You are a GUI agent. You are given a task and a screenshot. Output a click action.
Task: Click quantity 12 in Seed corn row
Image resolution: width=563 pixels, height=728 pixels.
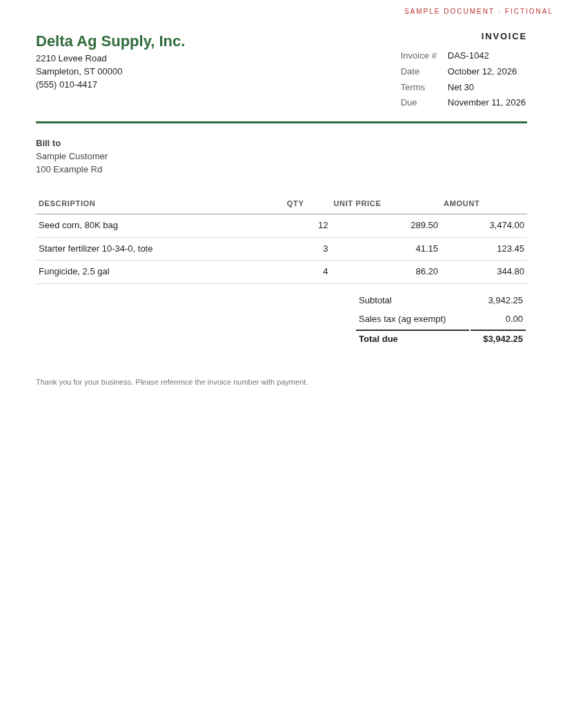tap(323, 225)
